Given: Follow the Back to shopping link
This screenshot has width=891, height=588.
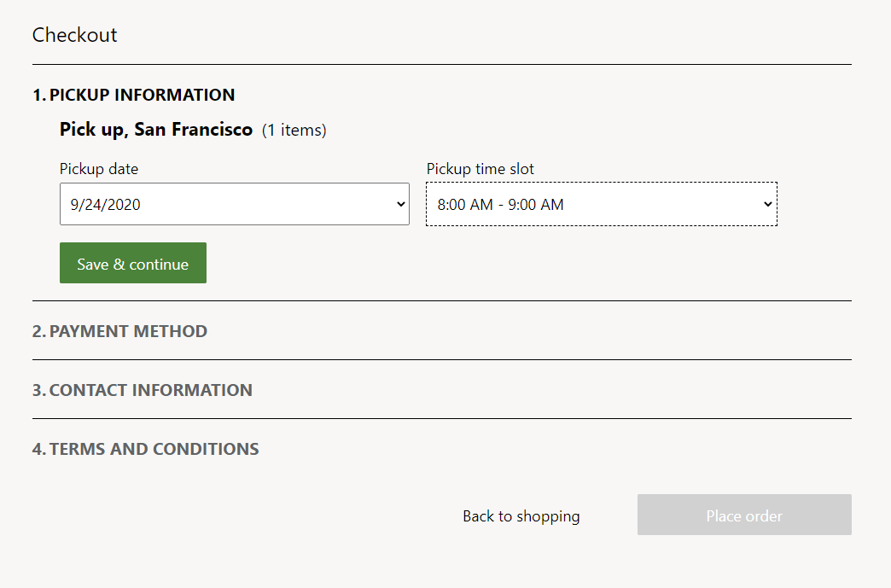Looking at the screenshot, I should coord(521,515).
